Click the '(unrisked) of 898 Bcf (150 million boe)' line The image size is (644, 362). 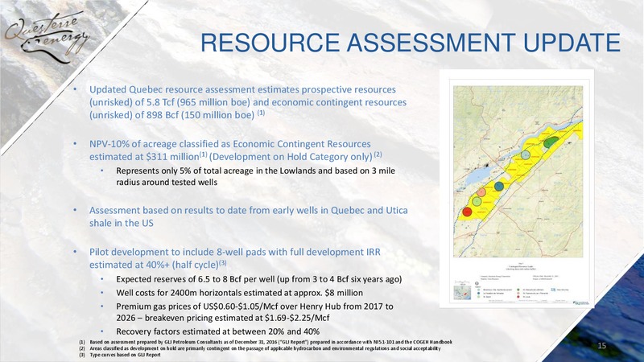pyautogui.click(x=177, y=115)
